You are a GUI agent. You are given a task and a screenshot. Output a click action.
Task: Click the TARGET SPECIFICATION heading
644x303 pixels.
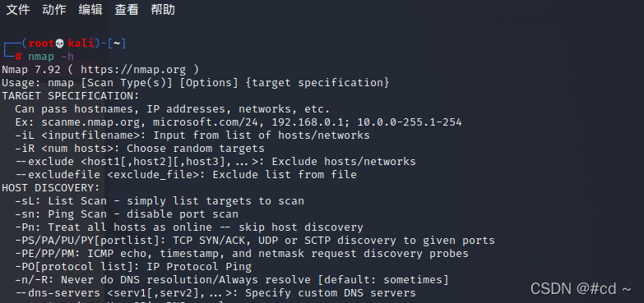coord(71,96)
